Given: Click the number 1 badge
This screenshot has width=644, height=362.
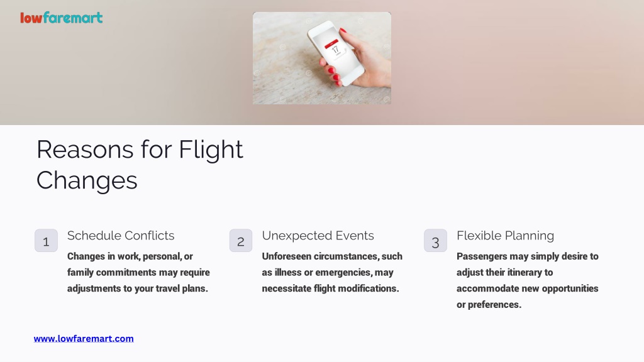Looking at the screenshot, I should click(x=46, y=241).
